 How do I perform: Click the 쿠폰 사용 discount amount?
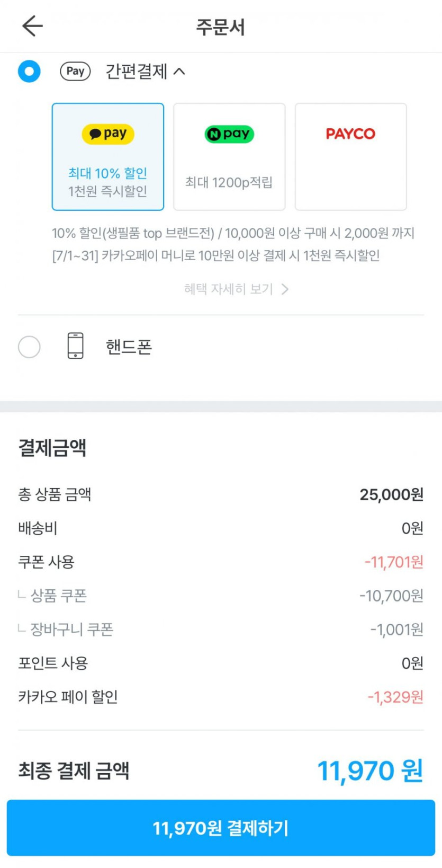[x=394, y=562]
